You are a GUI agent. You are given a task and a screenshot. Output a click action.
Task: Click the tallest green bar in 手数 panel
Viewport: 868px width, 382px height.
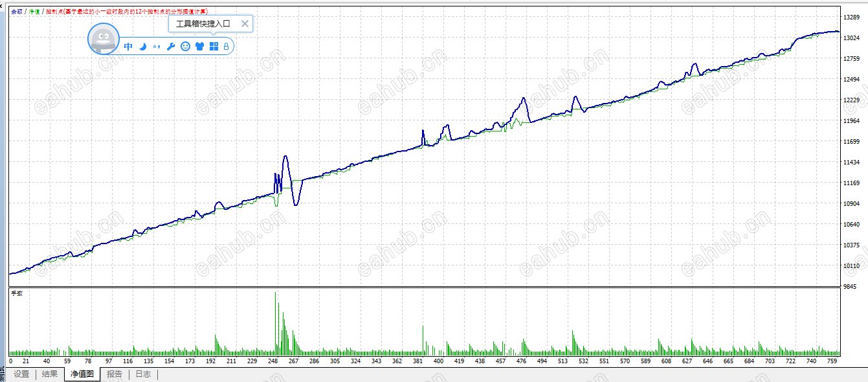click(276, 322)
